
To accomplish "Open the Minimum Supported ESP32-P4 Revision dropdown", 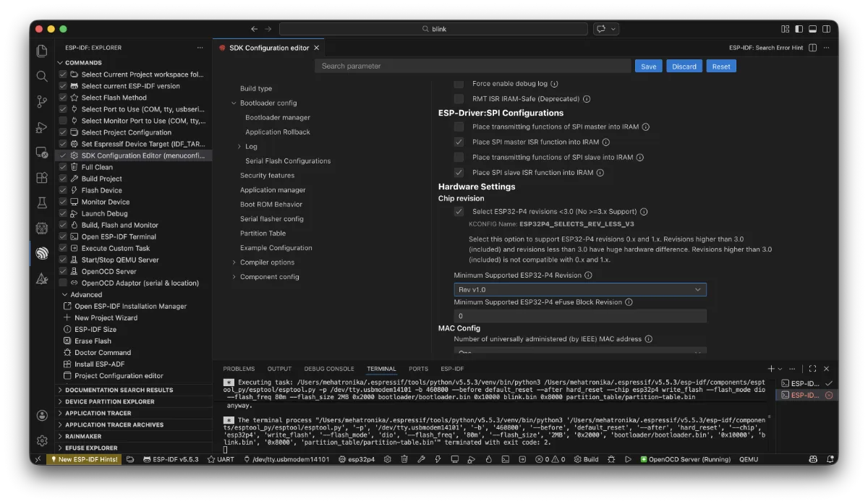I will click(x=579, y=290).
